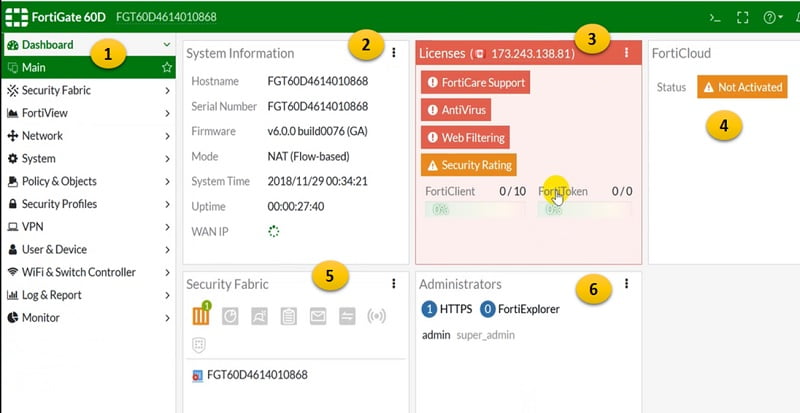Viewport: 800px width, 413px height.
Task: Open the FortiView sidebar menu
Action: point(88,113)
